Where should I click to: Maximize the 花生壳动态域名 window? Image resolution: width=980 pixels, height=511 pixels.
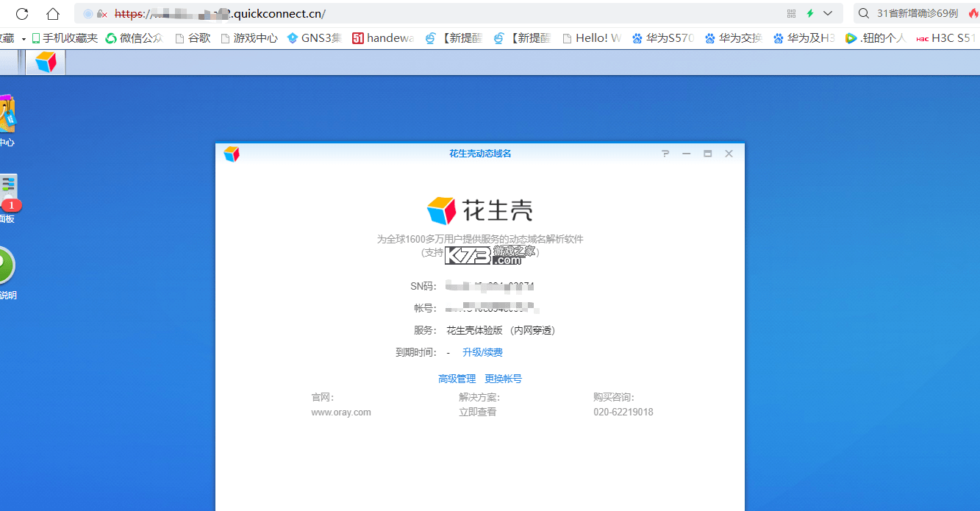707,154
